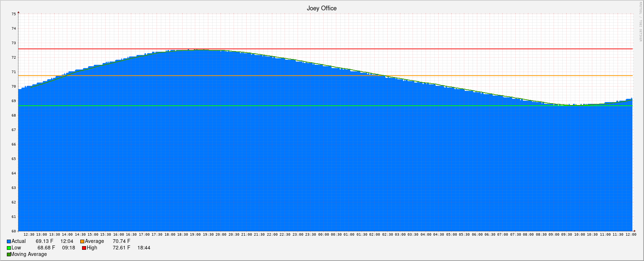The width and height of the screenshot is (644, 261).
Task: Click the 00:00 time label on X axis
Action: click(323, 235)
